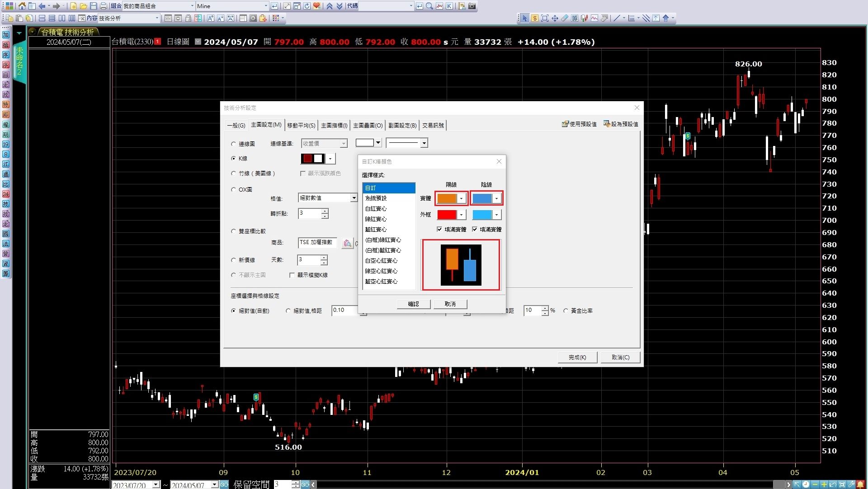The width and height of the screenshot is (868, 489).
Task: Click the dollar sign toolbar icon
Action: tap(535, 18)
